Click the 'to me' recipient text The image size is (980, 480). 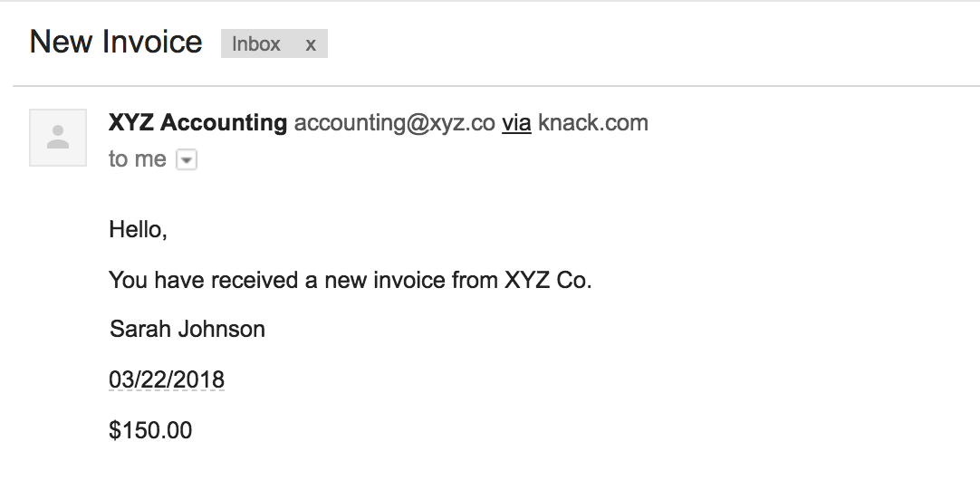(x=137, y=159)
